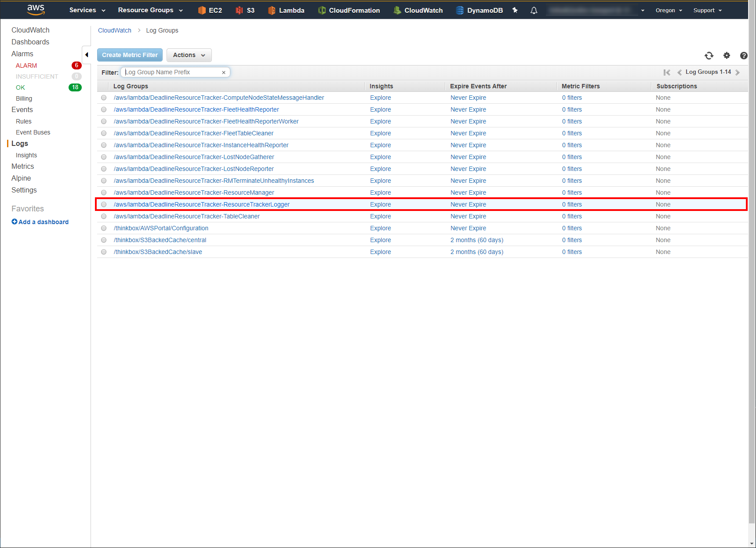Click Never Expire for ResourceManager log group
This screenshot has width=756, height=548.
point(469,192)
